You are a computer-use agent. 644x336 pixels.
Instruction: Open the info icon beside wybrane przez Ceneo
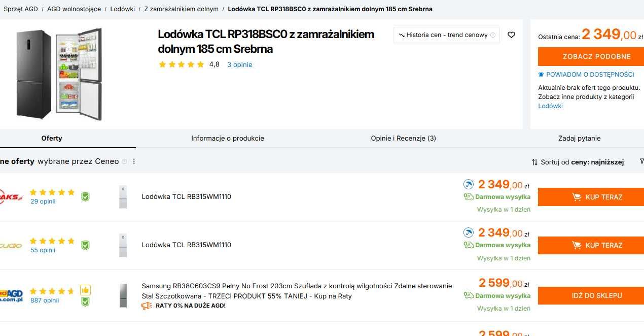(124, 161)
